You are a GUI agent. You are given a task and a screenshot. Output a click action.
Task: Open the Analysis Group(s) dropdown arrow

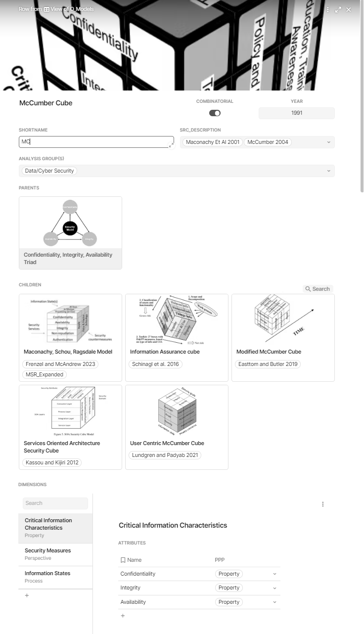pos(328,171)
